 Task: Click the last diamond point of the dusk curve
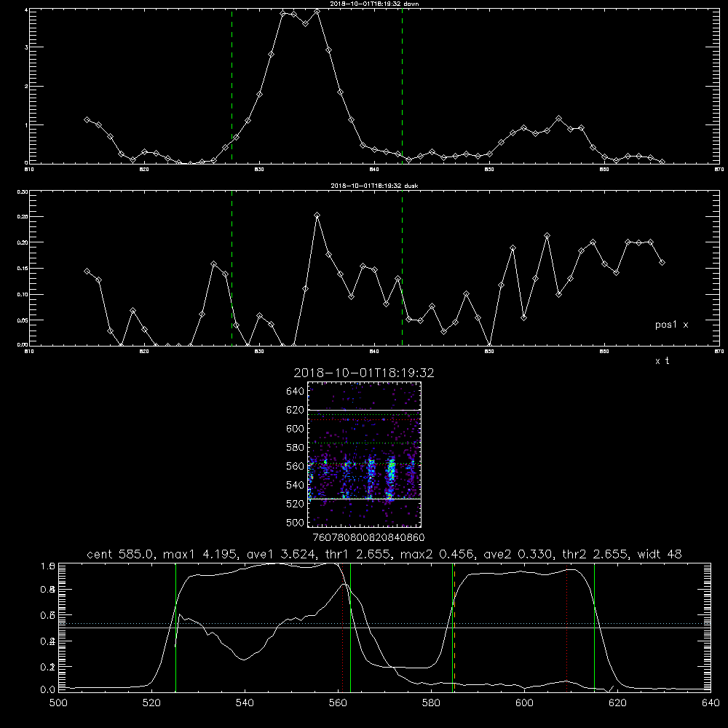click(662, 262)
